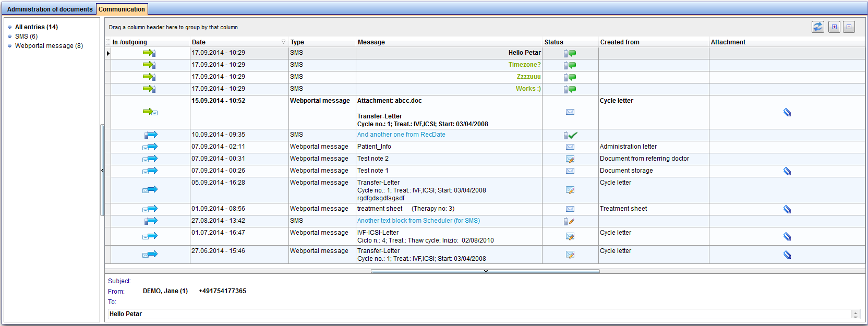Select 'Document storage' cell
The image size is (868, 326).
pyautogui.click(x=654, y=171)
